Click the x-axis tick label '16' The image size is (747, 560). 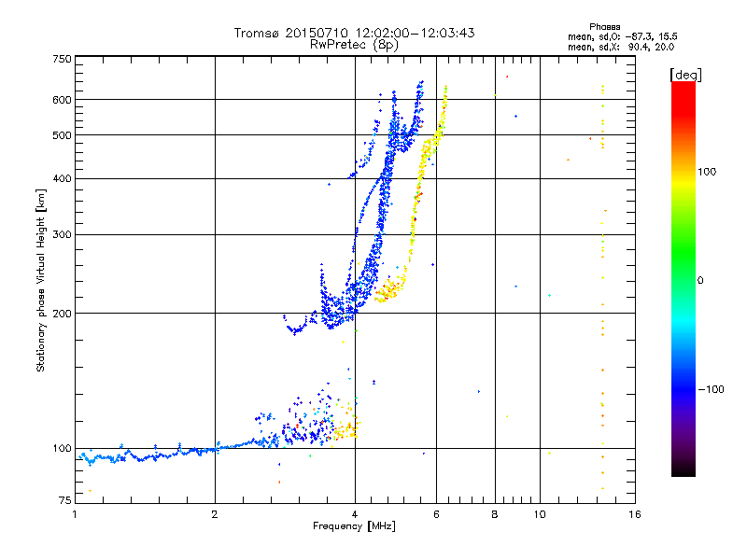coord(635,514)
